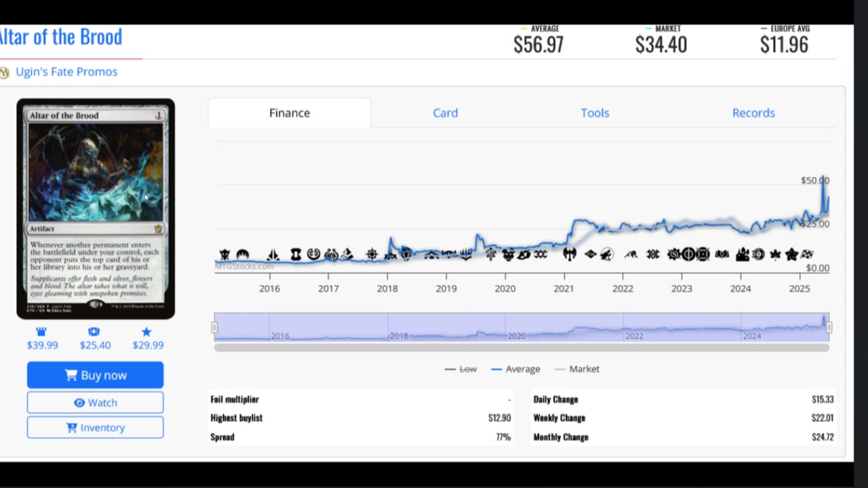Click the Aetherdrift checkered flag set symbol

807,254
